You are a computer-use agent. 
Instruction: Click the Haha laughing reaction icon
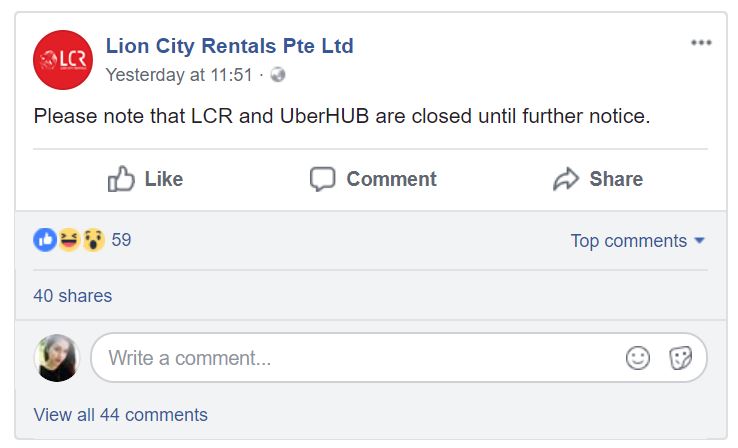(69, 240)
